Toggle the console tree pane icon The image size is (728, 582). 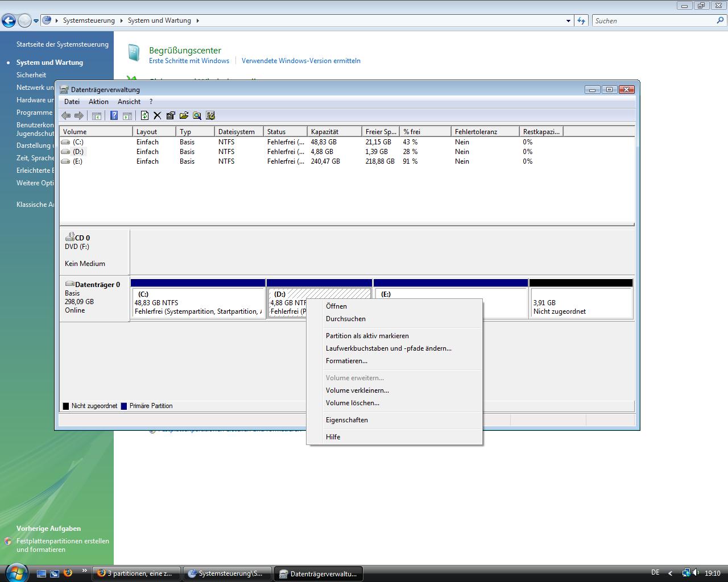pyautogui.click(x=97, y=115)
